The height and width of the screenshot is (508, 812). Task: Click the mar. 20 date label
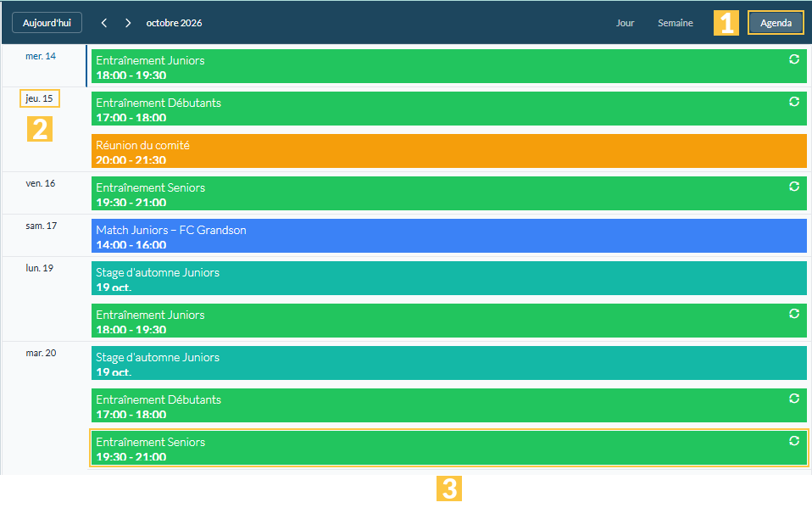[41, 353]
